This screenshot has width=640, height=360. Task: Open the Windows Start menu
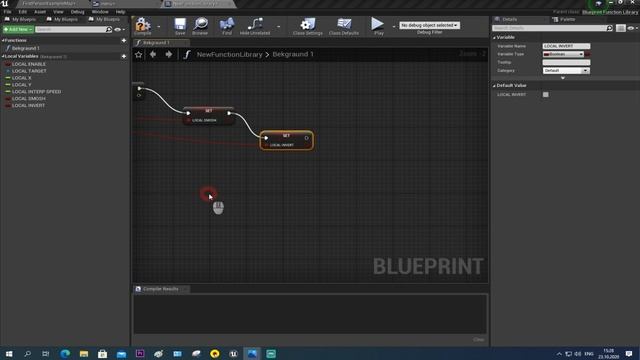pyautogui.click(x=9, y=354)
